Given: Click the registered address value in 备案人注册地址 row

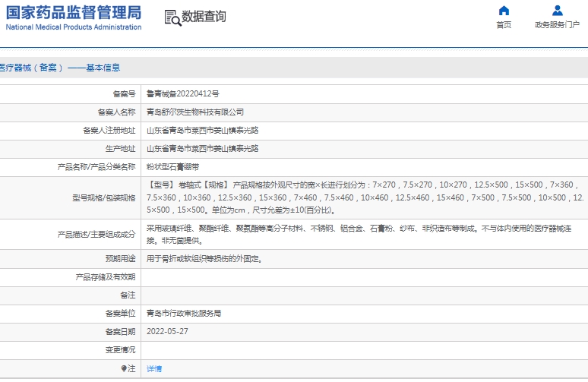Looking at the screenshot, I should pyautogui.click(x=203, y=131).
